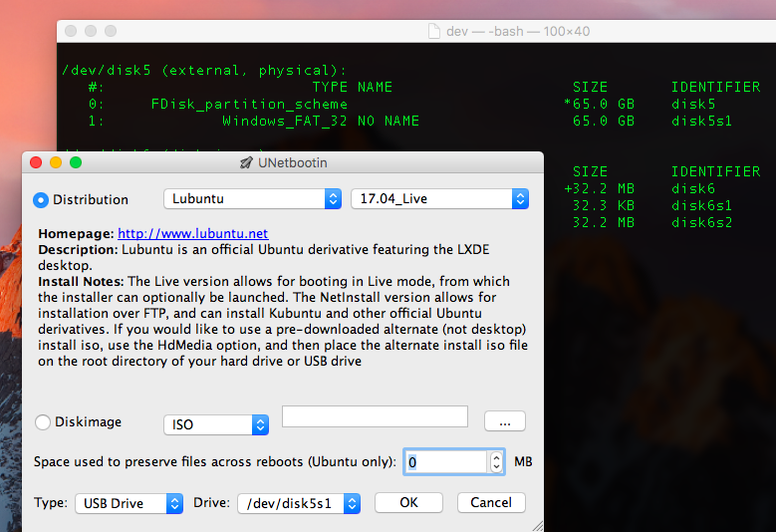The image size is (776, 532).
Task: Click the disk image path input field
Action: (375, 416)
